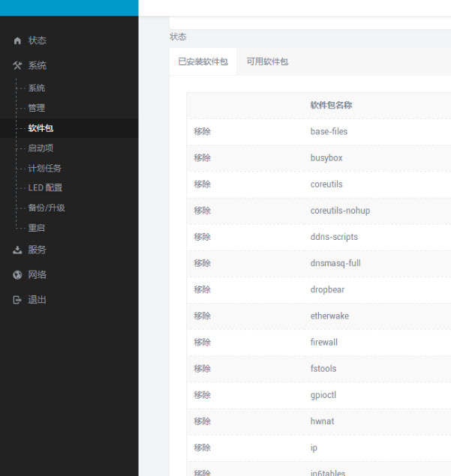Click 移除 for dnsmasq-full

click(202, 263)
